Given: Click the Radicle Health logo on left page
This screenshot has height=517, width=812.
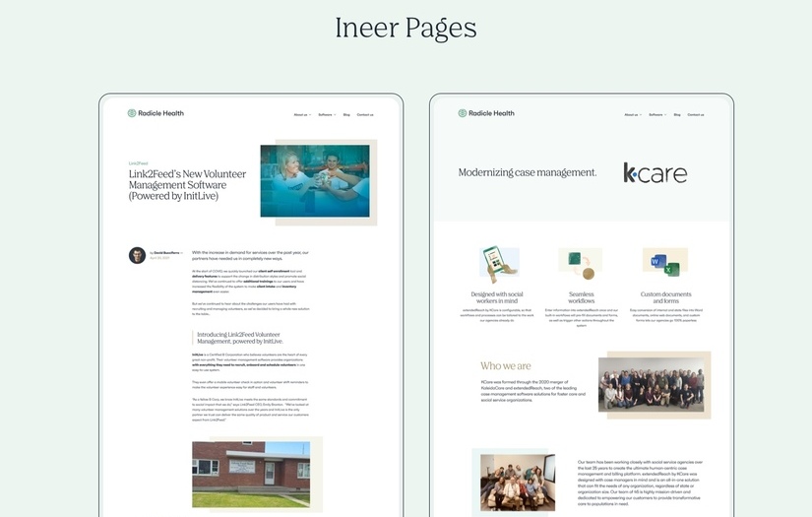Looking at the screenshot, I should 156,113.
